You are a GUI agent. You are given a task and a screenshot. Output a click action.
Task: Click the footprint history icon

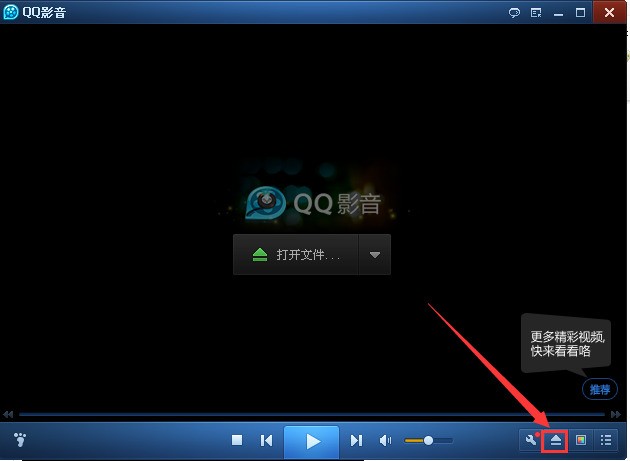pos(20,440)
